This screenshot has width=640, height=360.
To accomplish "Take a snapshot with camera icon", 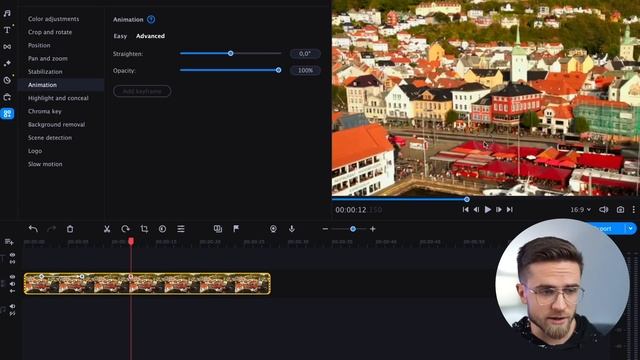I will click(620, 209).
